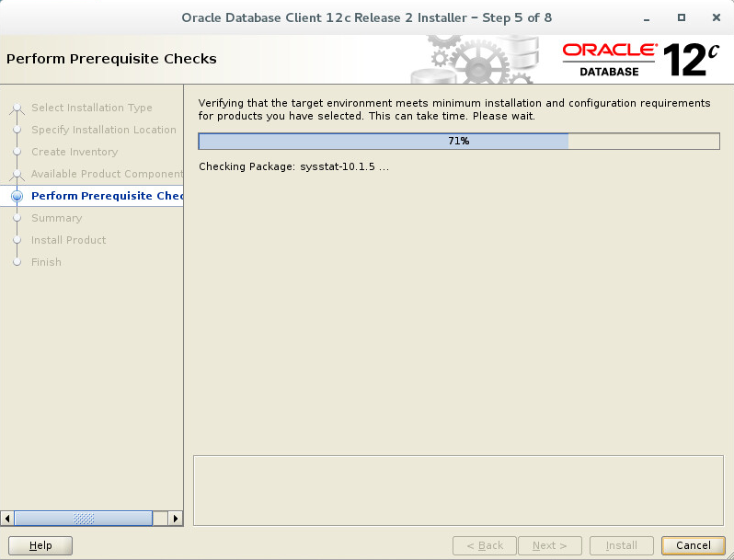The image size is (734, 560).
Task: Click the disabled Install button
Action: coord(622,545)
